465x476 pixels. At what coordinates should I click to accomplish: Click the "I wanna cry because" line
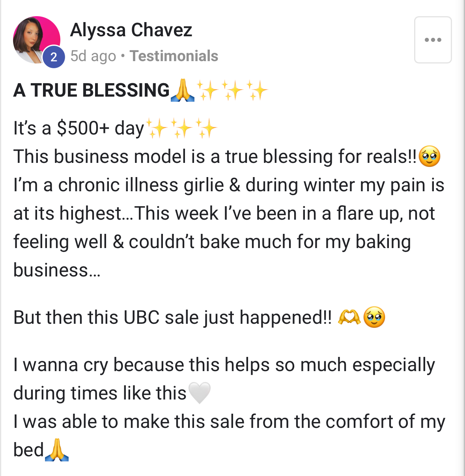point(224,365)
